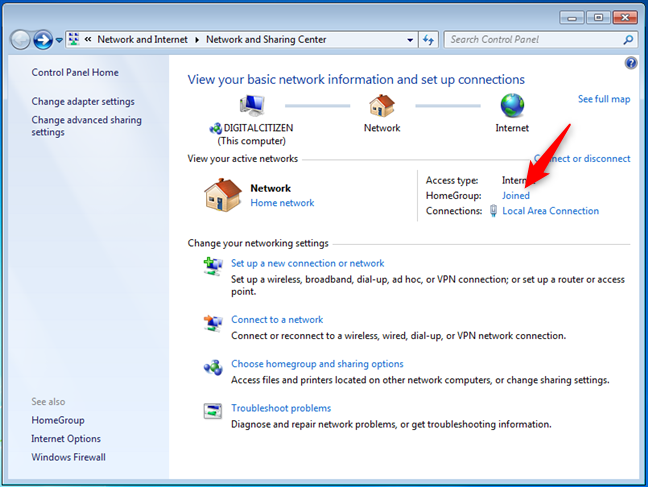The image size is (648, 487).
Task: Open Windows Firewall under See also
Action: [68, 457]
